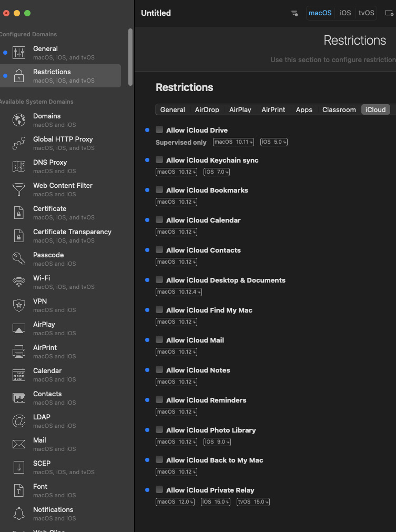Screen dimensions: 396x532
Task: Toggle Allow iCloud Back to My Mac
Action: 159,459
